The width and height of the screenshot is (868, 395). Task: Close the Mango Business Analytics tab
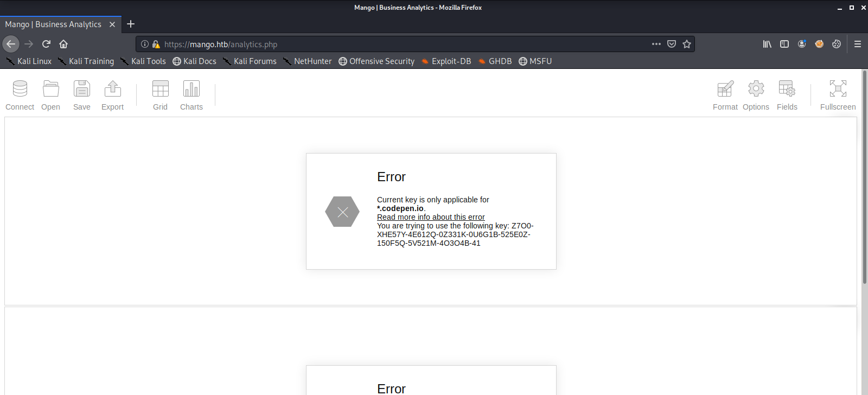[112, 24]
